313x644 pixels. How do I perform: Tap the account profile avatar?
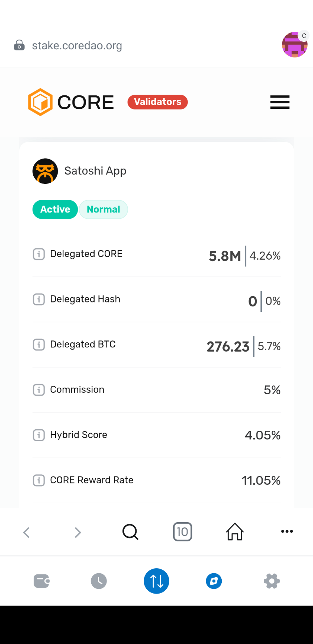[x=295, y=45]
